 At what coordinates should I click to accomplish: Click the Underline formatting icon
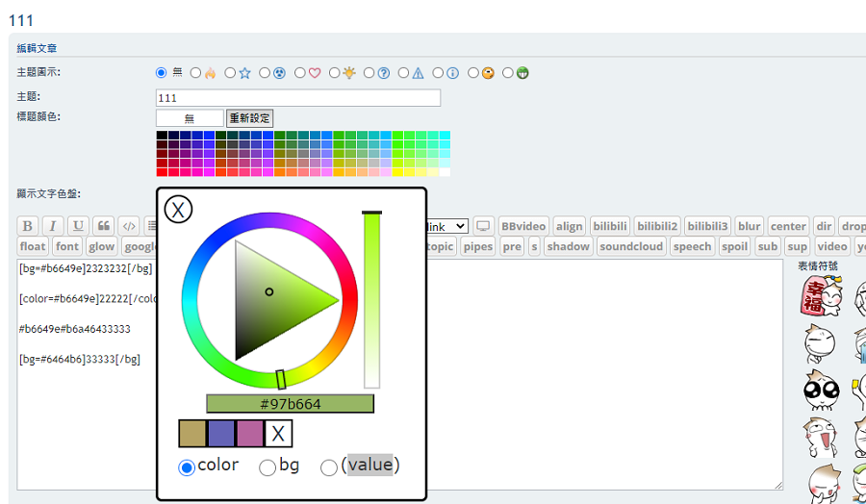click(x=78, y=226)
